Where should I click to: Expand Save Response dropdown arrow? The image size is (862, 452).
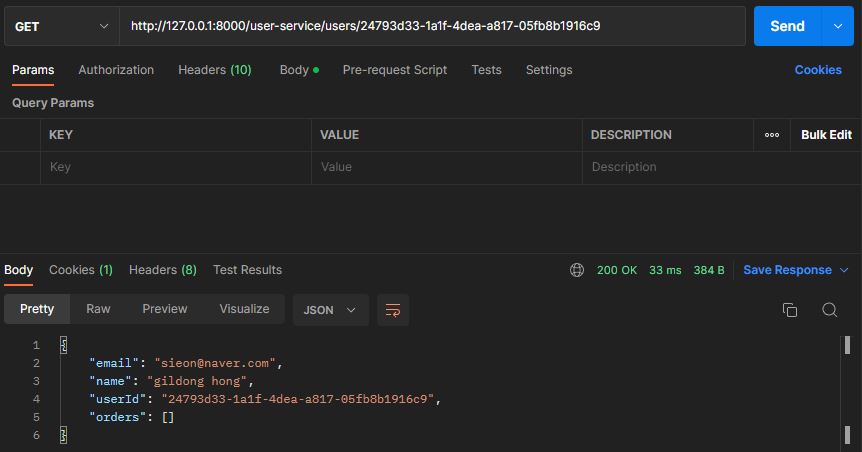pyautogui.click(x=844, y=270)
